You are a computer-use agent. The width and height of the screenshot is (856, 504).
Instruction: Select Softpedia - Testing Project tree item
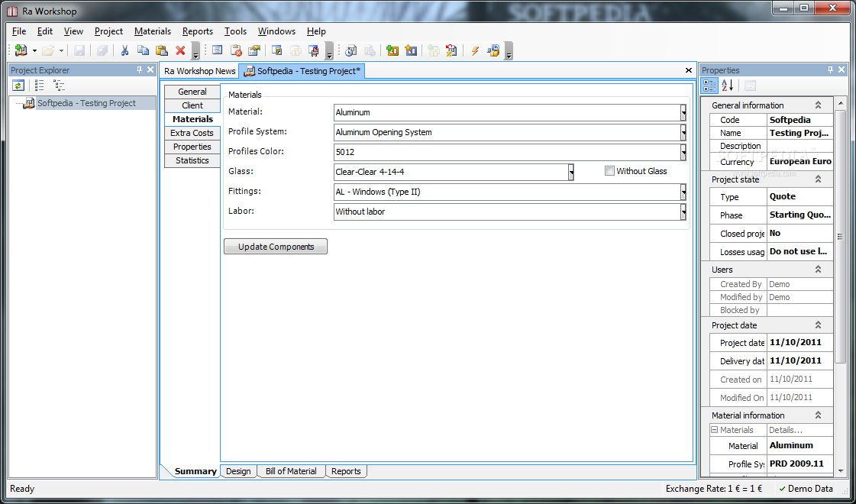click(x=86, y=103)
